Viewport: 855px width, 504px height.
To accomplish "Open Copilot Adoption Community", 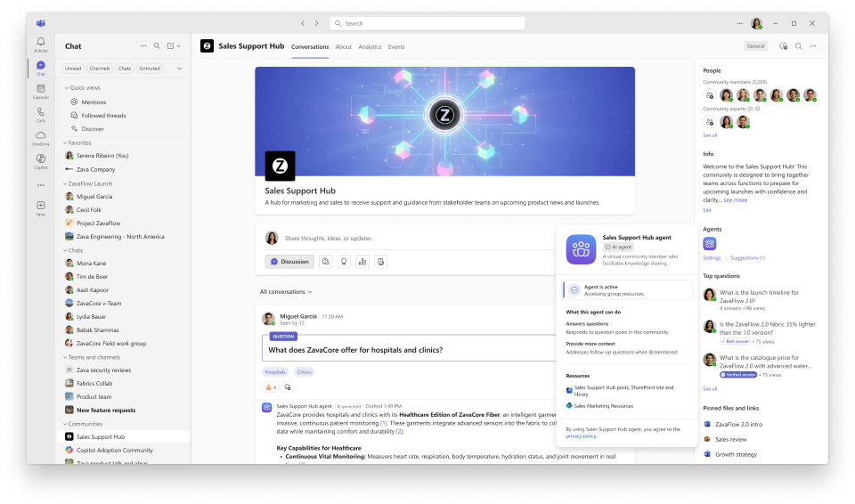I will 124,451.
